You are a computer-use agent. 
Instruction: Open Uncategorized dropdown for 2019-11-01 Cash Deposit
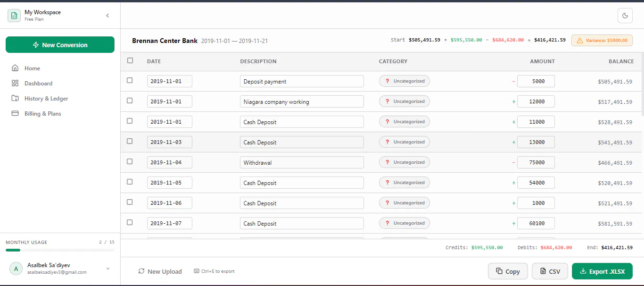point(405,122)
